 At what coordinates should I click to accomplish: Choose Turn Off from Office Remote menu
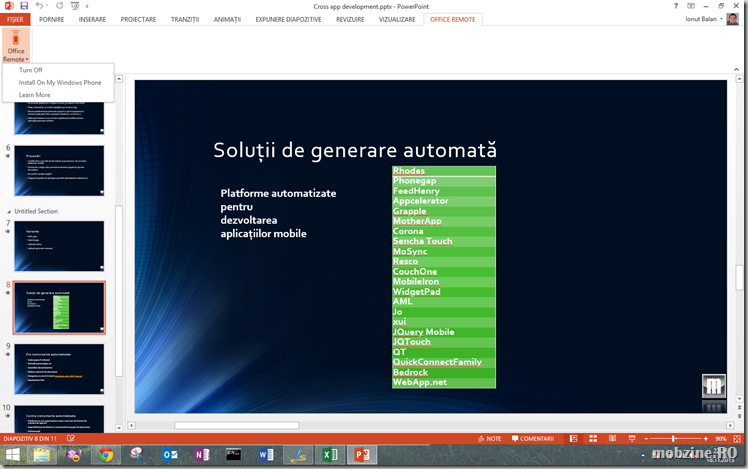(x=31, y=70)
